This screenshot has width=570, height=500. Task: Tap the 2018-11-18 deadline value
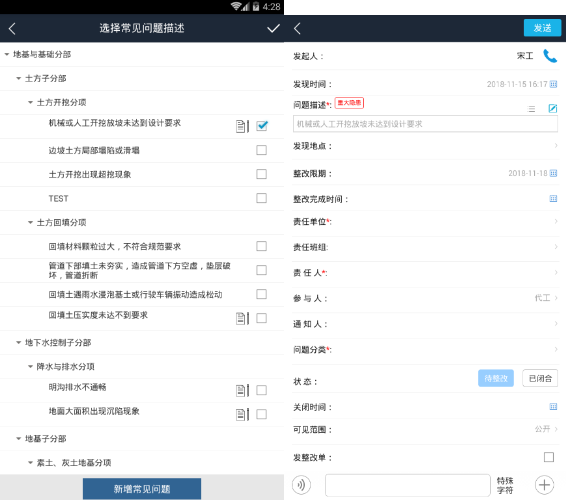coord(527,173)
